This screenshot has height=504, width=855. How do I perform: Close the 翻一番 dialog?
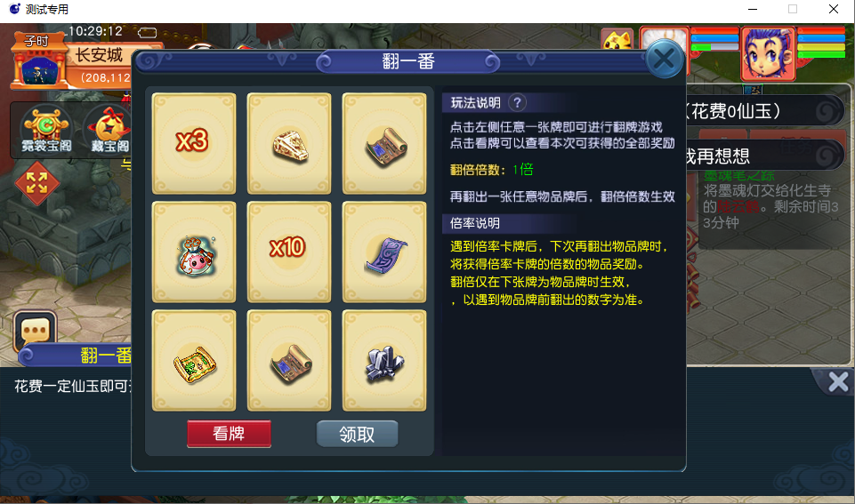tap(664, 59)
